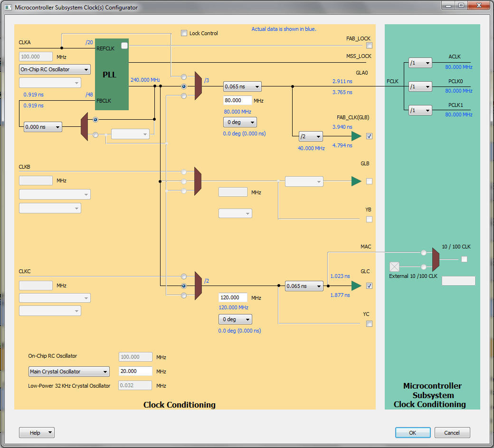This screenshot has height=448, width=494.
Task: Select the FAB_CLK(GLB) green driver triangle
Action: click(355, 136)
